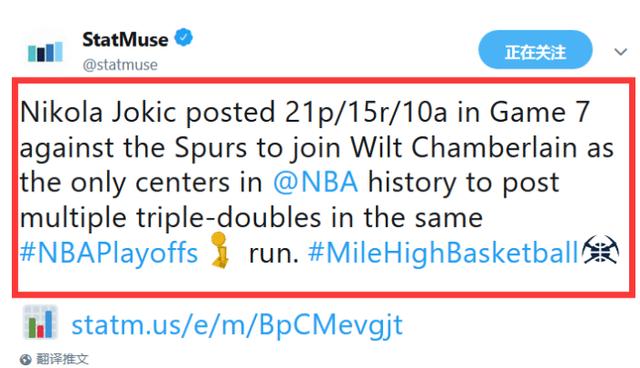Open the #NBAPlayoffs hashtag
This screenshot has height=368, width=640.
(x=109, y=253)
